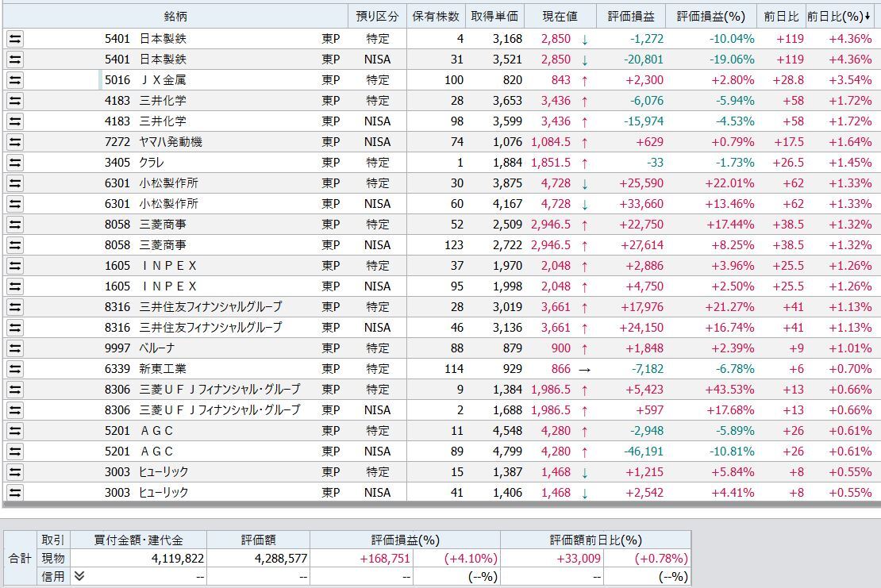Viewport: 881px width, 588px height.
Task: Sort by the 現在値 column header
Action: [560, 17]
